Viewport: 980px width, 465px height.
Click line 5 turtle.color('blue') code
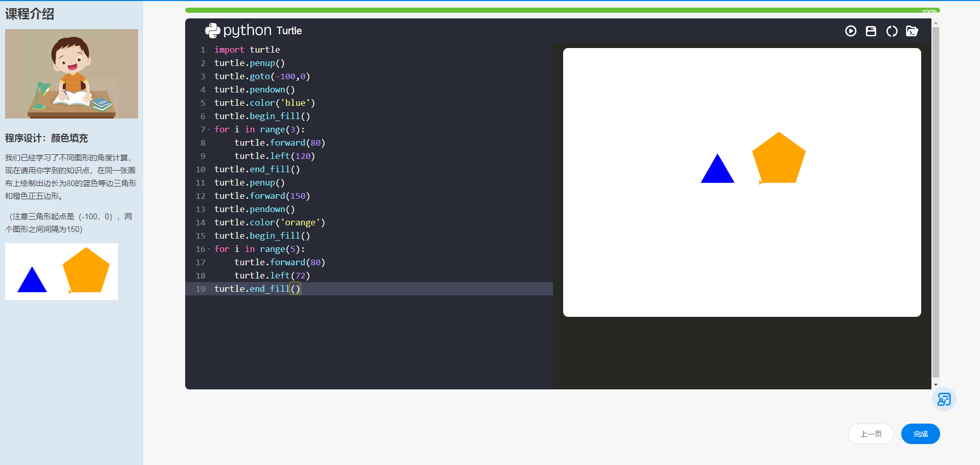pos(264,103)
